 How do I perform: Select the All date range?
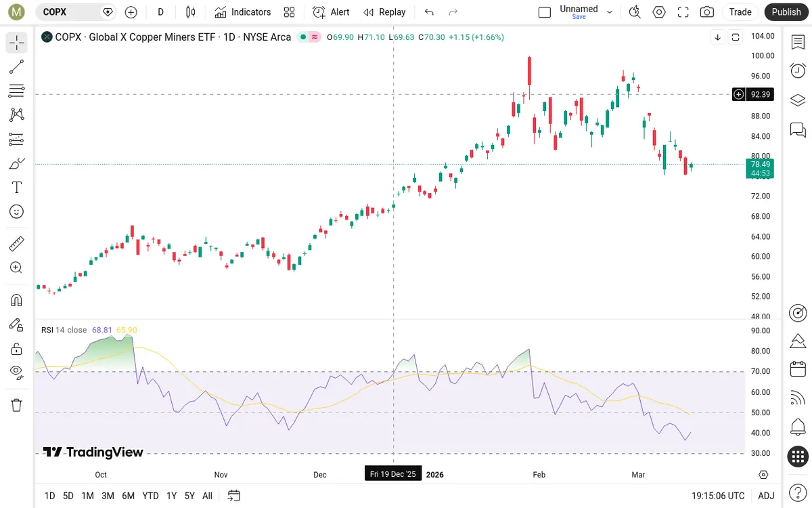207,496
